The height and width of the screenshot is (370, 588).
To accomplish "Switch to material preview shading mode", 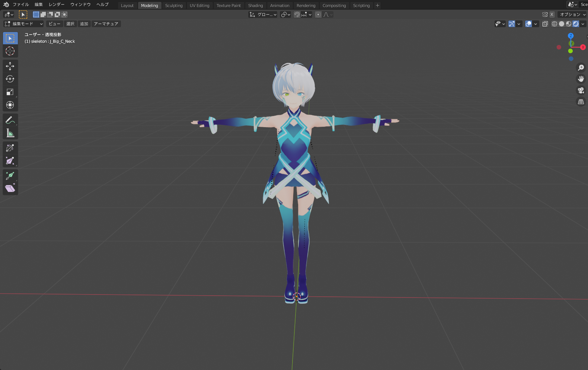I will point(569,24).
